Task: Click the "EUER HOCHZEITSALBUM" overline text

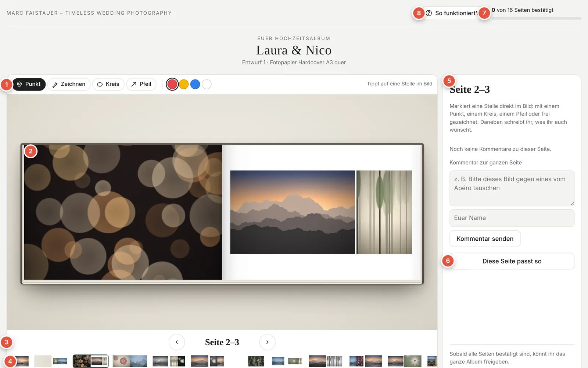Action: tap(294, 39)
